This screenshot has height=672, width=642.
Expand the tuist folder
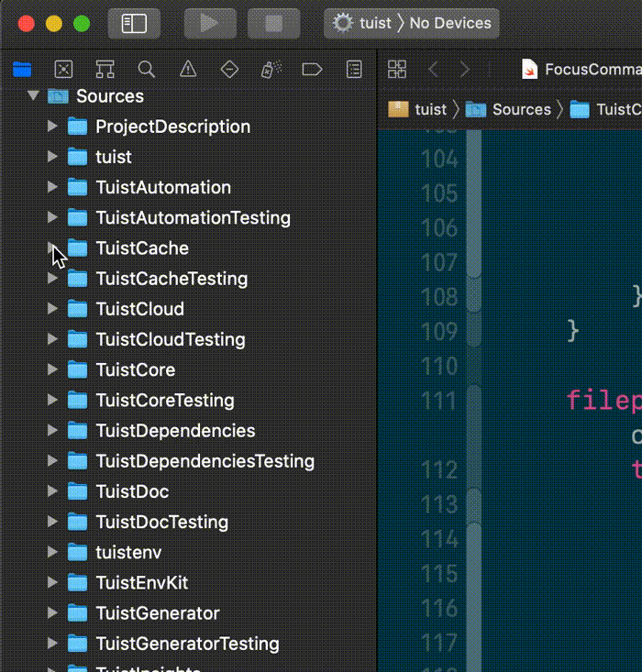click(x=52, y=157)
